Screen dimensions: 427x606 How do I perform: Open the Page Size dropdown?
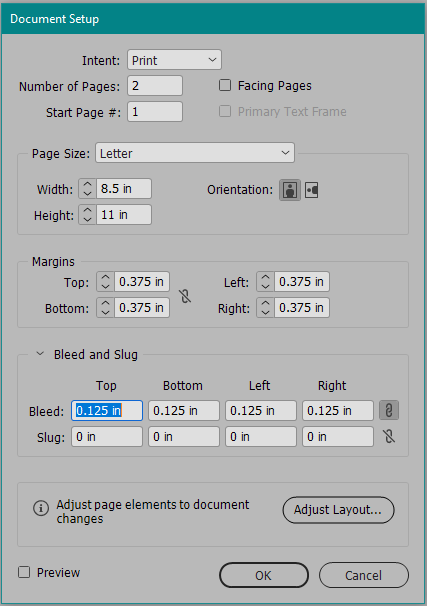click(195, 153)
